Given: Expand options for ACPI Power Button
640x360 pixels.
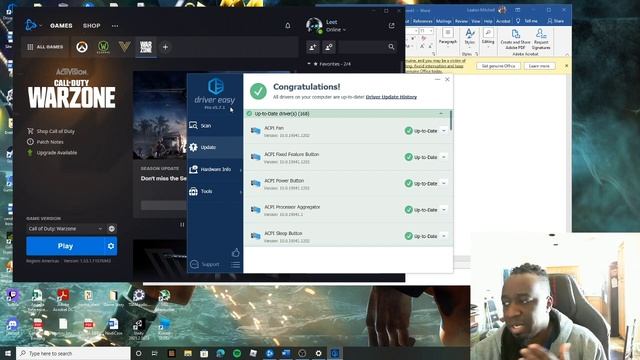Looking at the screenshot, I should coord(444,183).
